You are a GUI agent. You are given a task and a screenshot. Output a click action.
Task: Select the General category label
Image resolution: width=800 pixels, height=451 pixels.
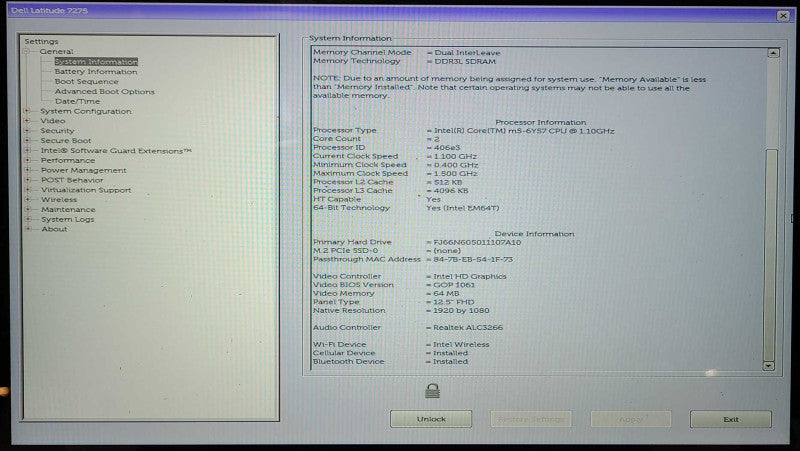(x=56, y=52)
